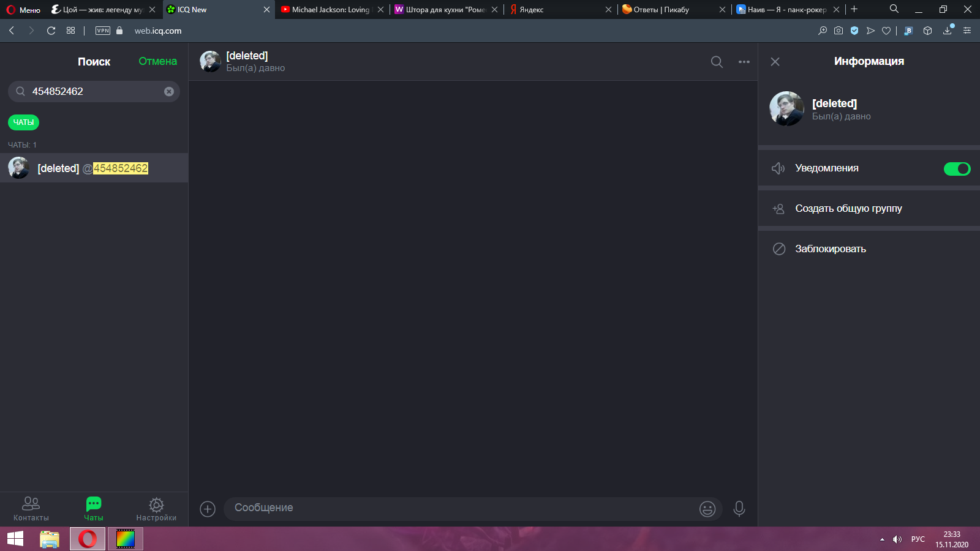
Task: Close the Информация panel
Action: pyautogui.click(x=775, y=62)
